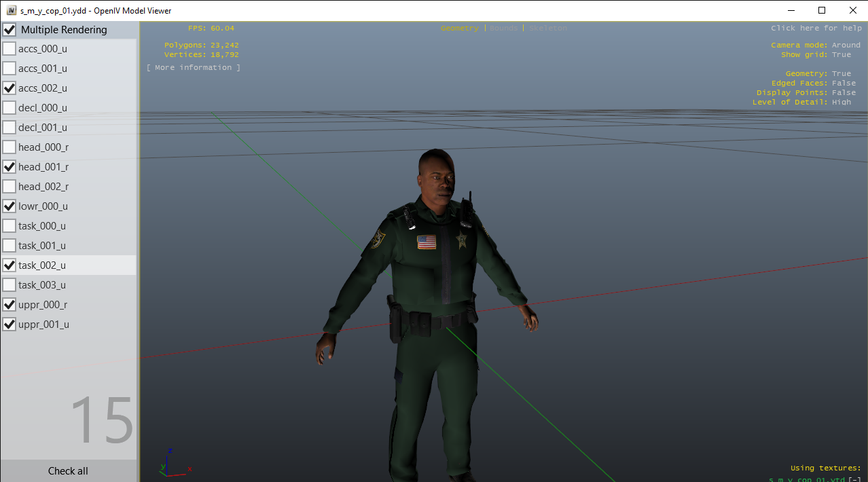Expand the More information section
Viewport: 868px width, 482px height.
(194, 68)
